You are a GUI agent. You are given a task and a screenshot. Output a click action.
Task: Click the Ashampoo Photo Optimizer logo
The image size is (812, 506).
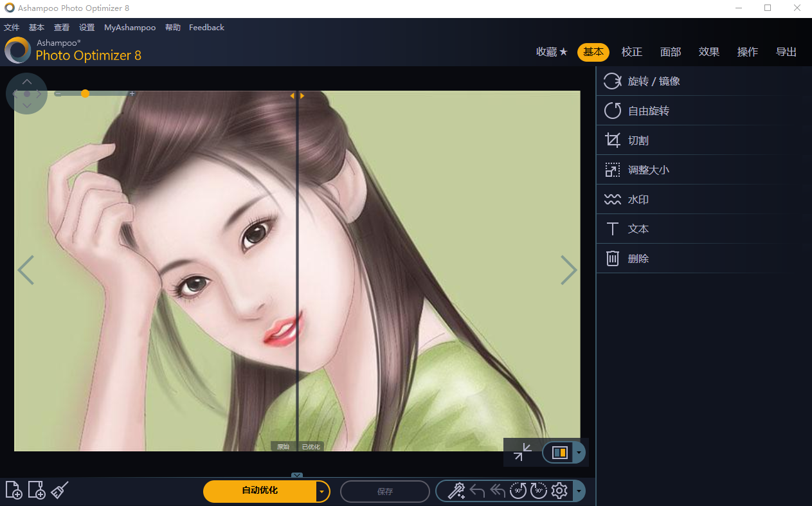(x=17, y=50)
